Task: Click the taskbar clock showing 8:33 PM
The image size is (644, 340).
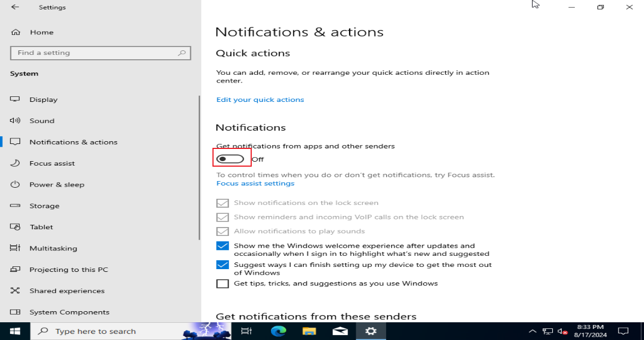Action: (x=590, y=331)
